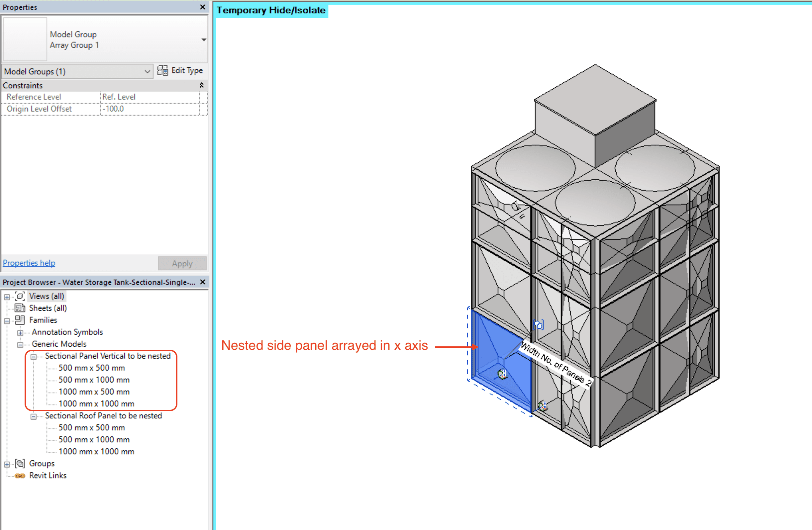Click the Revit Links chain icon
812x530 pixels.
pyautogui.click(x=20, y=476)
